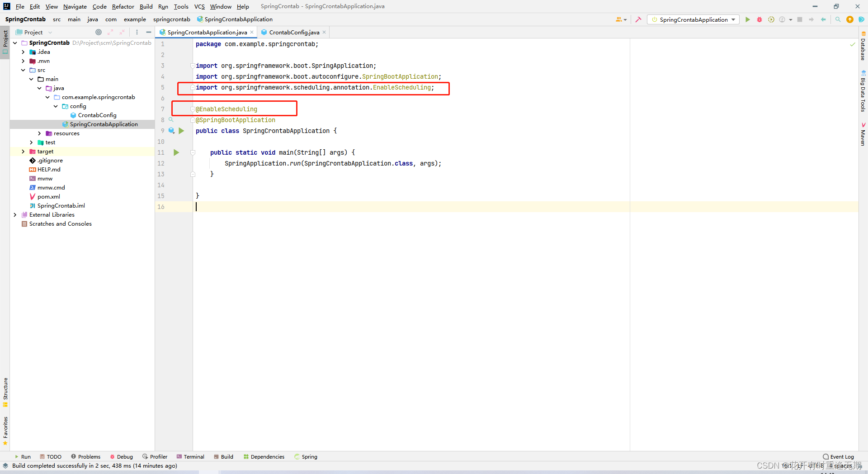This screenshot has height=474, width=868.
Task: Collapse the src folder
Action: pos(23,70)
